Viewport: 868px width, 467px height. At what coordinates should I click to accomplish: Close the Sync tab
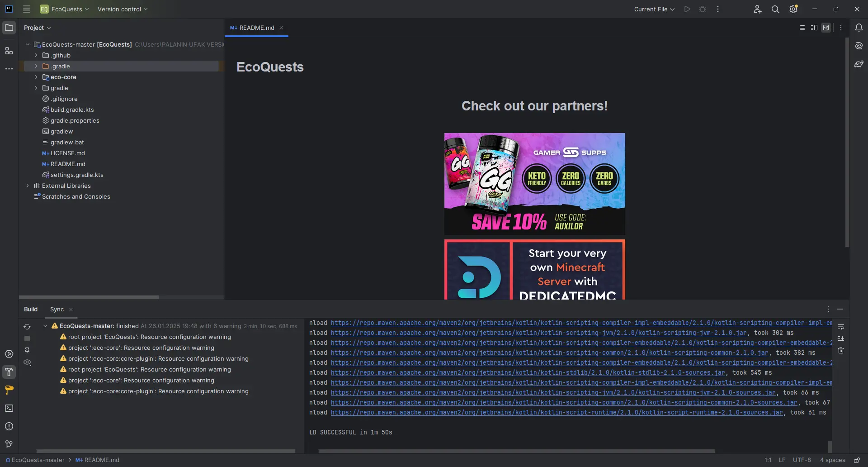coord(71,310)
